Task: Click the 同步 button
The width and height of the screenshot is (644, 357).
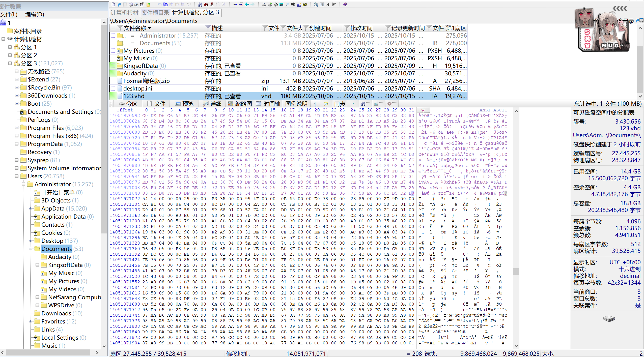Action: pyautogui.click(x=340, y=104)
